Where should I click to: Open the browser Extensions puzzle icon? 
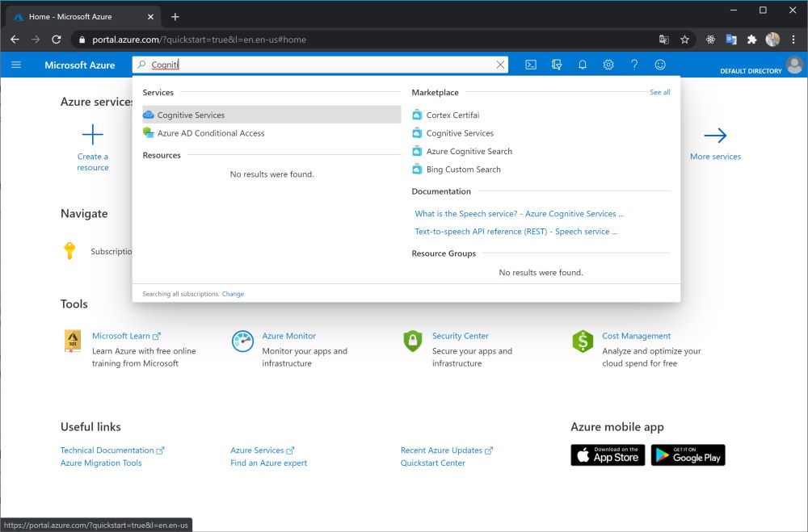751,40
